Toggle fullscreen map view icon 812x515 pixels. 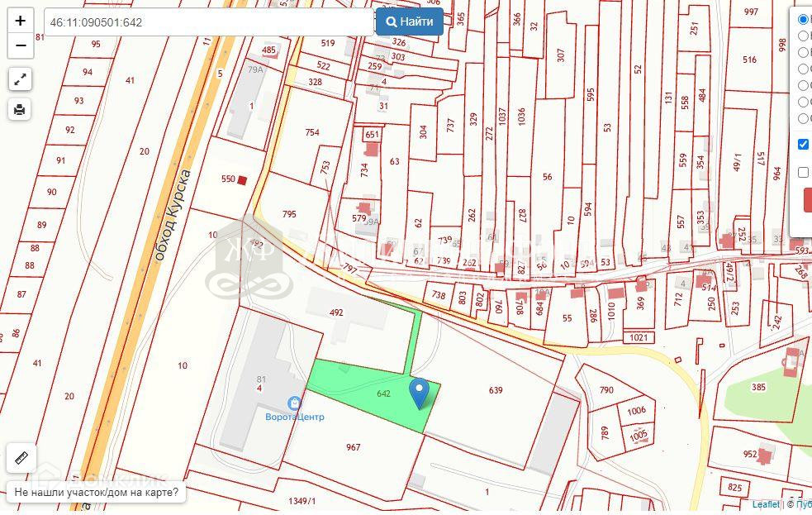pos(20,79)
